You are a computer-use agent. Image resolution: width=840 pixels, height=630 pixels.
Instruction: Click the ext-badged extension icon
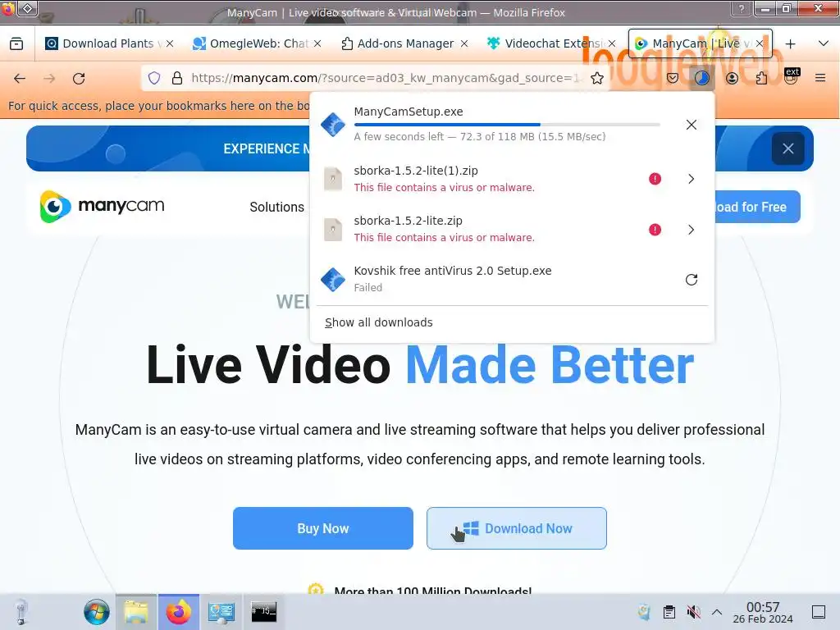(792, 76)
